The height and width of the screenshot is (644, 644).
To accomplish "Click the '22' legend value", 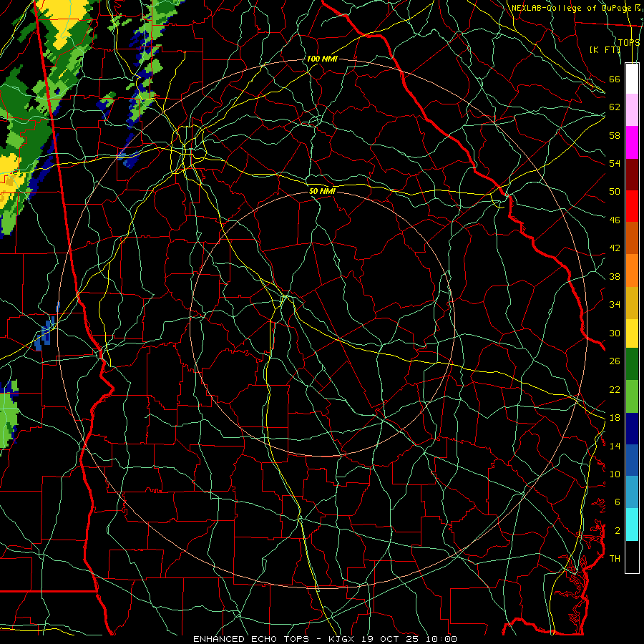I will click(615, 389).
